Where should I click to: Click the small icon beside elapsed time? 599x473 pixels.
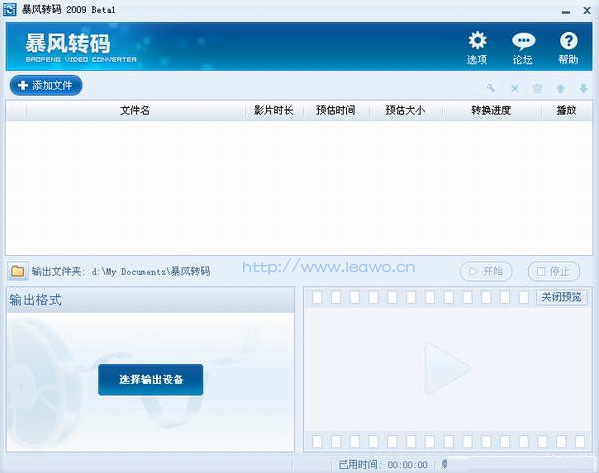444,464
